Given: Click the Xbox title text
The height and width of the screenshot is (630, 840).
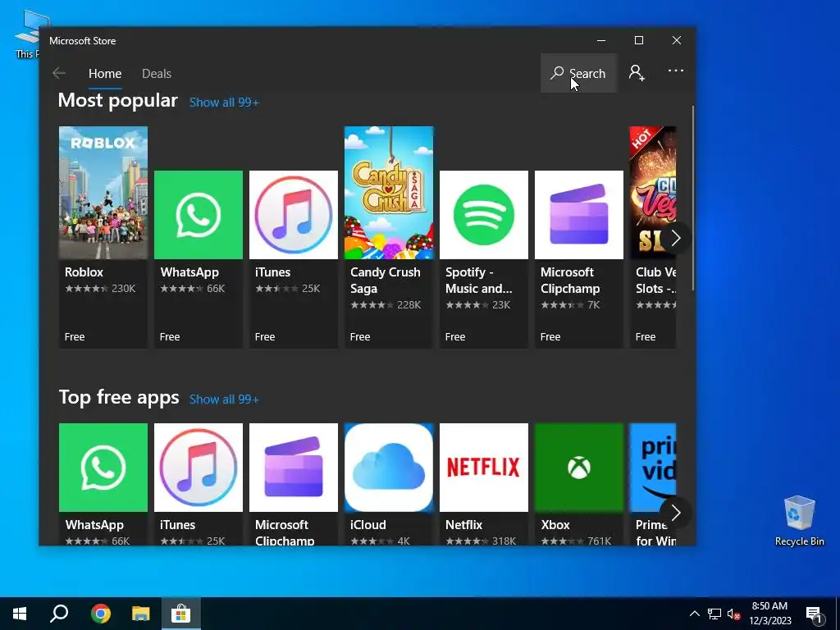Looking at the screenshot, I should click(x=555, y=525).
